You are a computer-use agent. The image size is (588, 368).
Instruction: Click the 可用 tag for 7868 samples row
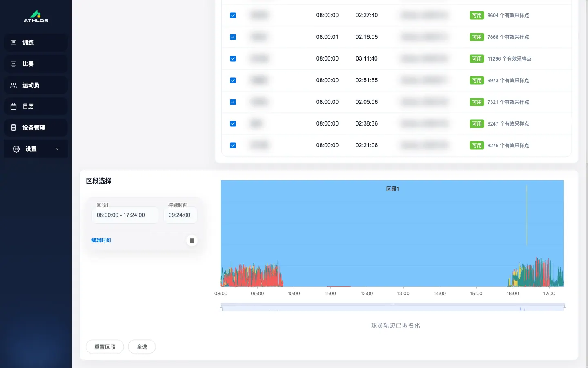click(x=477, y=37)
